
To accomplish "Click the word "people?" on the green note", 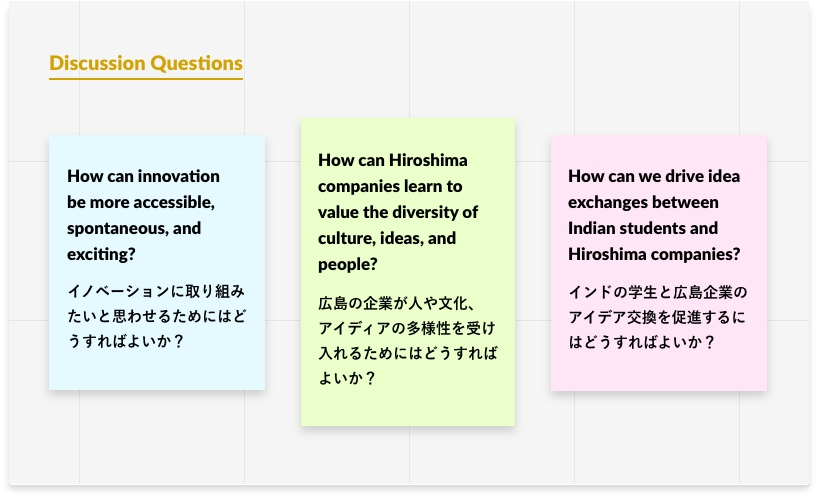I will (x=347, y=264).
